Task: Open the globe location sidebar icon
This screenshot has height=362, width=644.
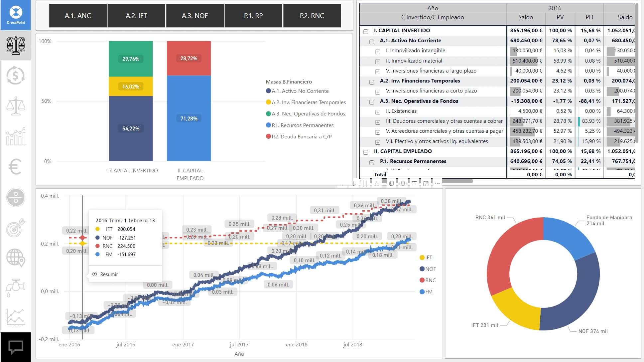Action: pyautogui.click(x=16, y=258)
